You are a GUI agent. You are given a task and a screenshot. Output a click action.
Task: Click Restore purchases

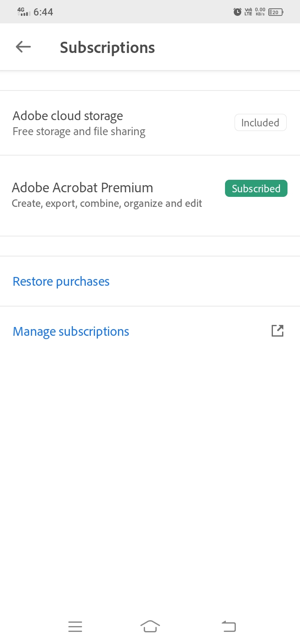tap(61, 281)
